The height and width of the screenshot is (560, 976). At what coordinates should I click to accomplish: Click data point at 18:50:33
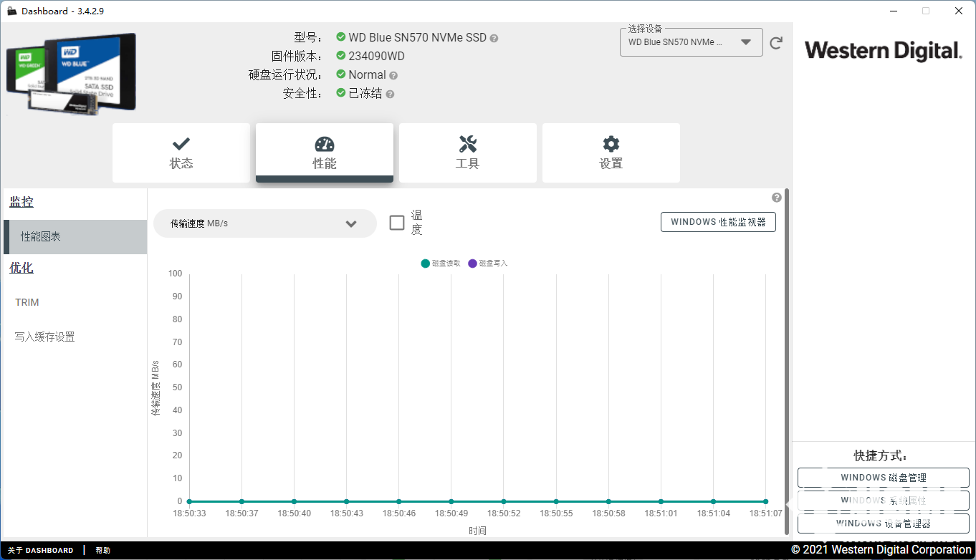(x=189, y=502)
